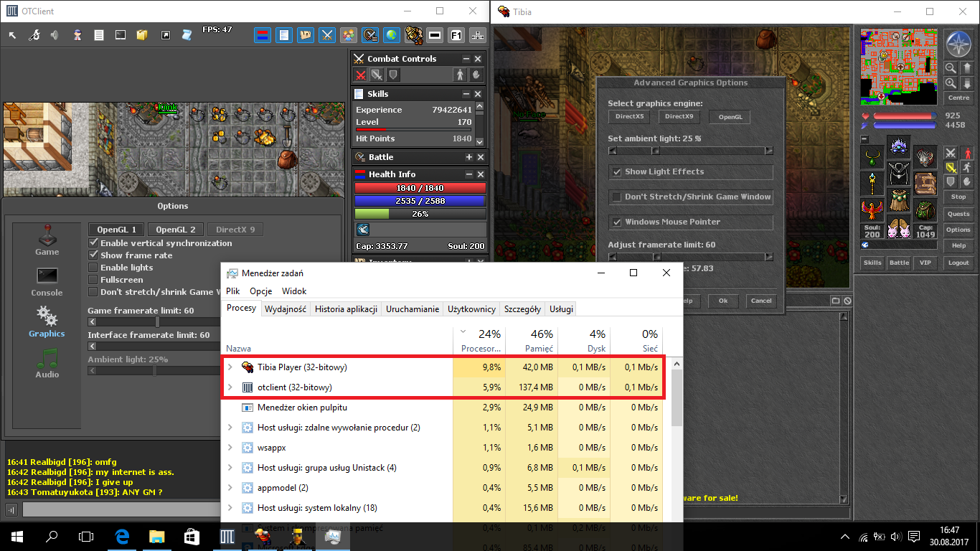Click the audio speaker icon in OTClient toolbar
This screenshot has height=551, width=980.
tap(55, 34)
